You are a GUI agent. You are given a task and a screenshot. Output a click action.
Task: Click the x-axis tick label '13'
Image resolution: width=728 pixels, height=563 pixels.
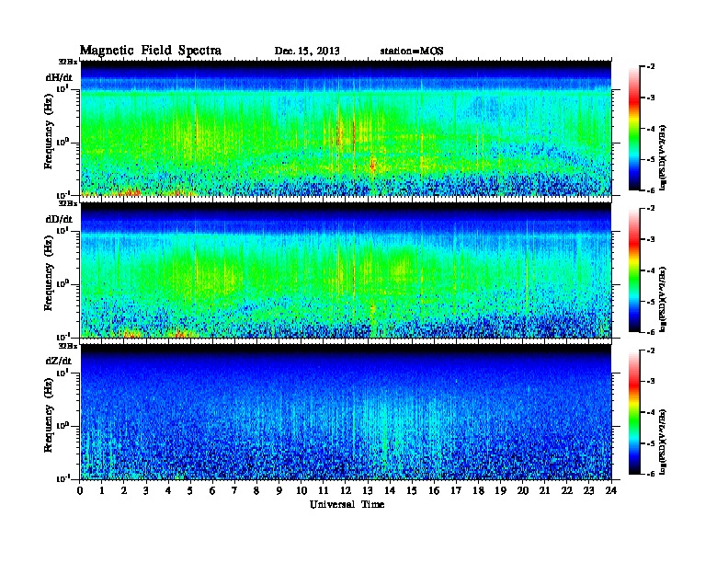coord(368,490)
